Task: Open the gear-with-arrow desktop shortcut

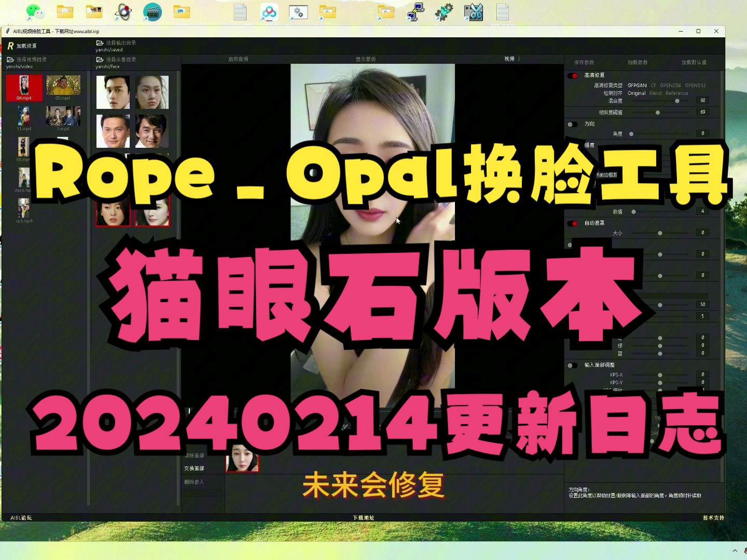Action: (444, 12)
